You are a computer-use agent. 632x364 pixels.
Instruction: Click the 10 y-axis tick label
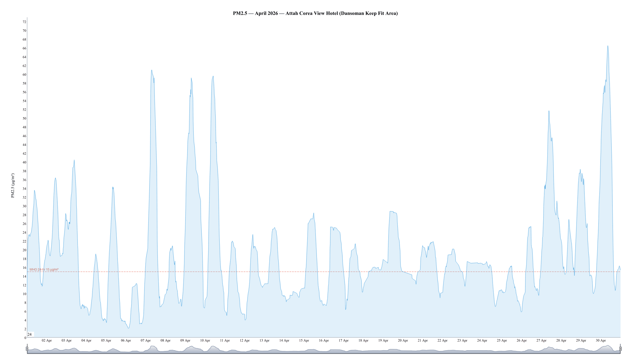click(x=24, y=294)
